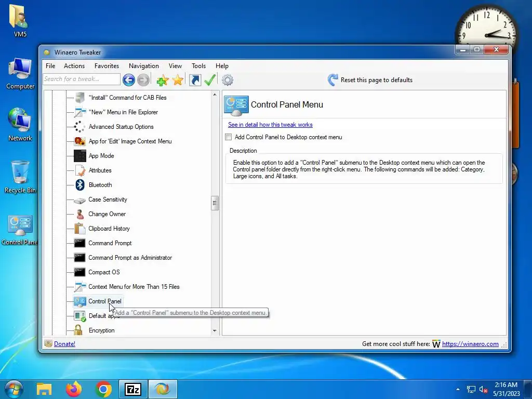The width and height of the screenshot is (532, 399).
Task: Click the Donate! link
Action: click(64, 344)
